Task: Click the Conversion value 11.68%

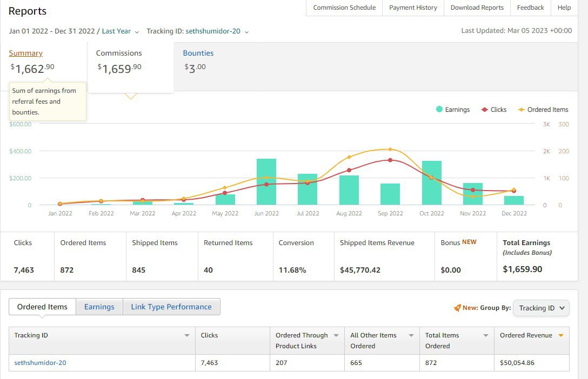Action: [x=292, y=270]
